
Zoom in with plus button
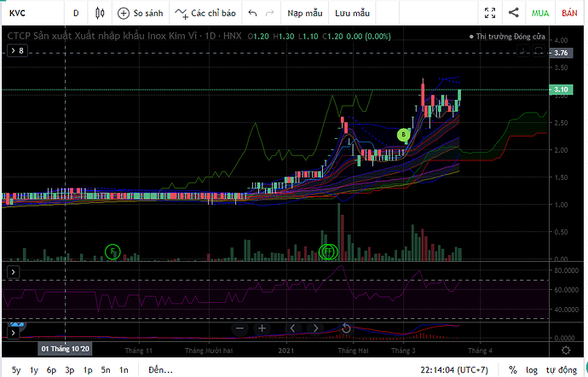262,328
